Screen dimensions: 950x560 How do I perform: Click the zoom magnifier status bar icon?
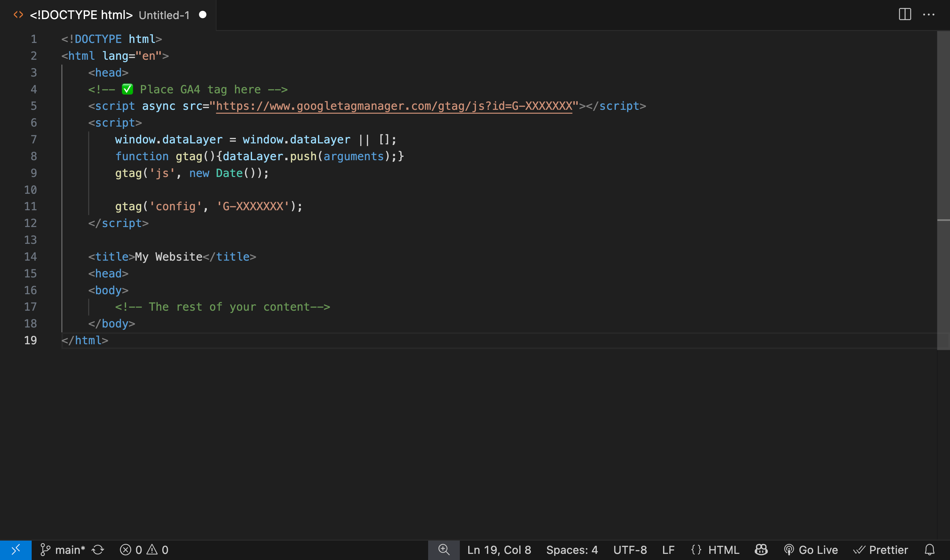pos(444,550)
